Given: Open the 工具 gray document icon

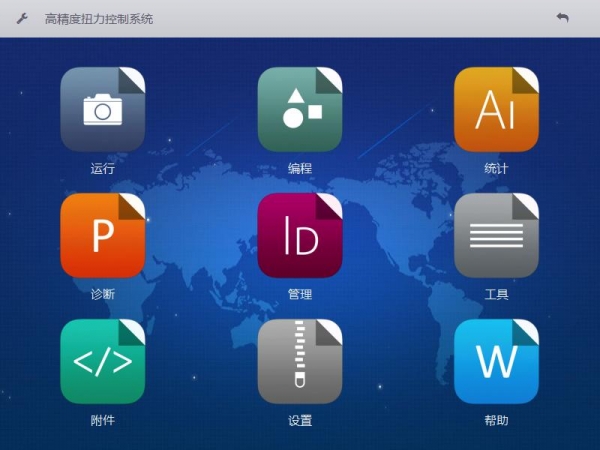Looking at the screenshot, I should (x=496, y=236).
